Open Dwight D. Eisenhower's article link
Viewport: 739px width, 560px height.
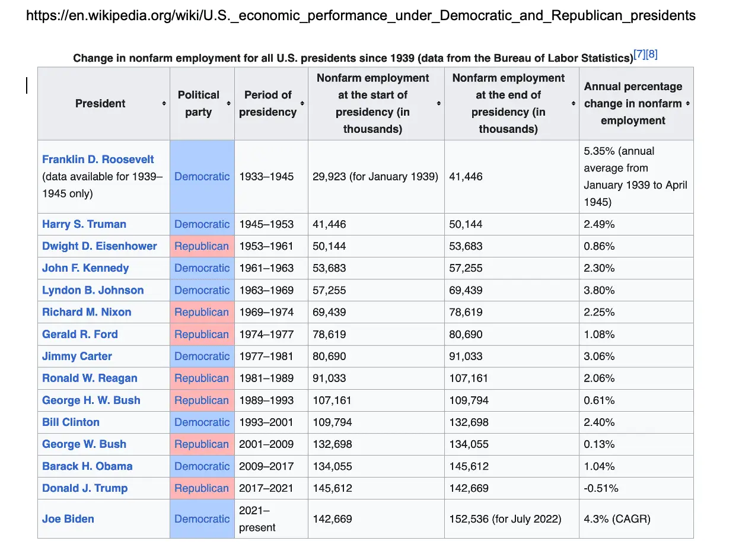(x=100, y=246)
